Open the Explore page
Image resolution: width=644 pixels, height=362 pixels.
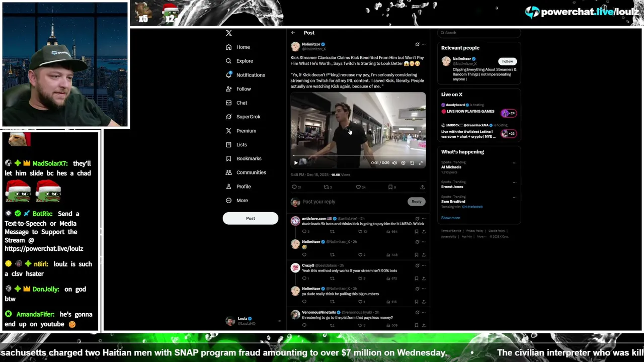239,61
